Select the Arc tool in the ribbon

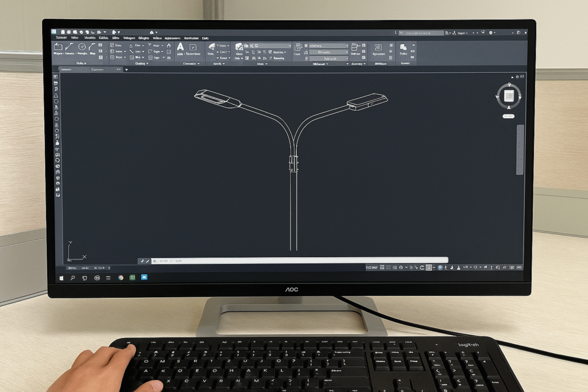pyautogui.click(x=92, y=46)
